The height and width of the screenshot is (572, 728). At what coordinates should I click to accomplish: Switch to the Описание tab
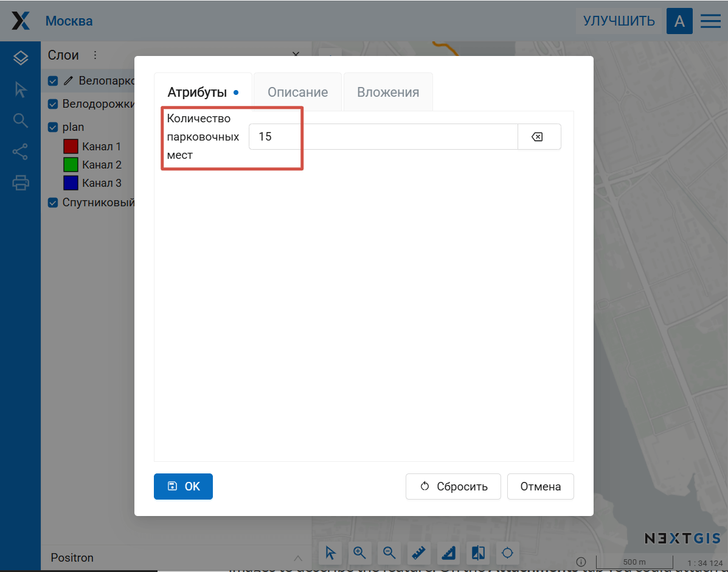click(x=297, y=92)
